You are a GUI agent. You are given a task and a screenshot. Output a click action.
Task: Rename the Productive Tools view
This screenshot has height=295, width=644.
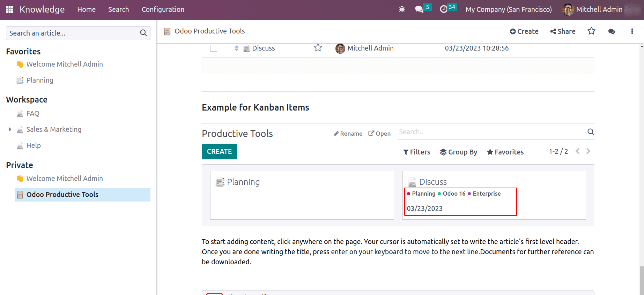pos(348,134)
